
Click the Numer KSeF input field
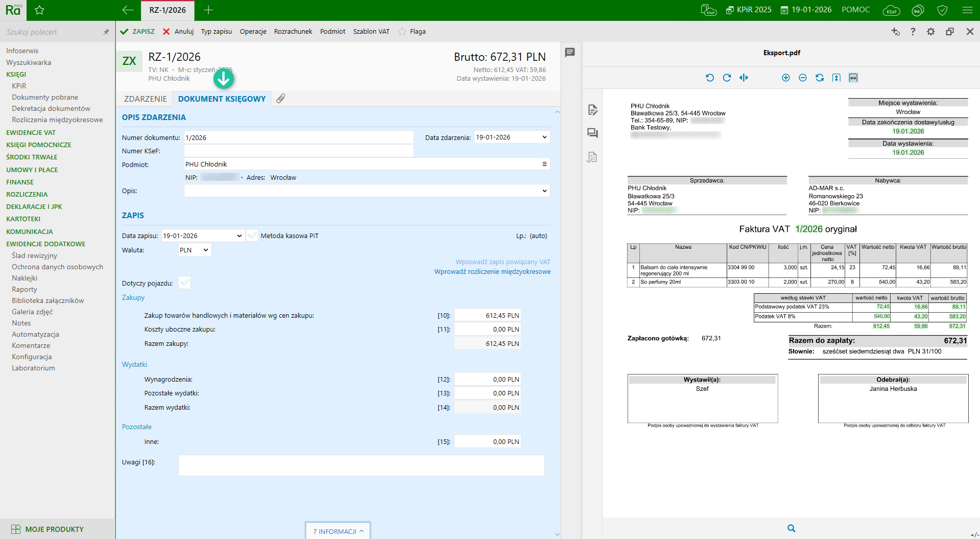pyautogui.click(x=298, y=151)
